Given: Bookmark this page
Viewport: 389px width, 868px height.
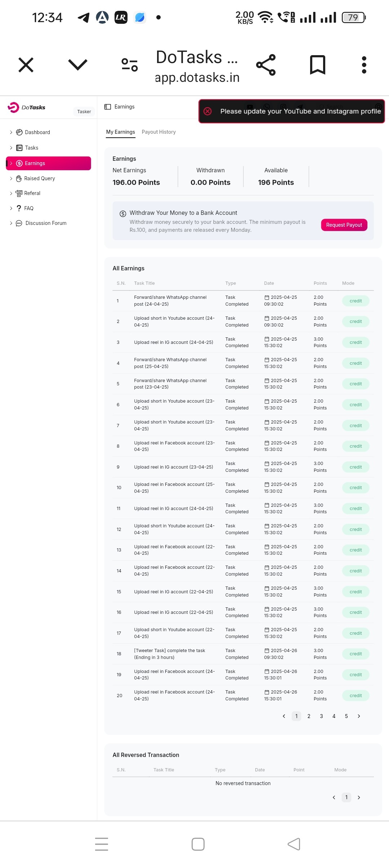Looking at the screenshot, I should (x=318, y=65).
